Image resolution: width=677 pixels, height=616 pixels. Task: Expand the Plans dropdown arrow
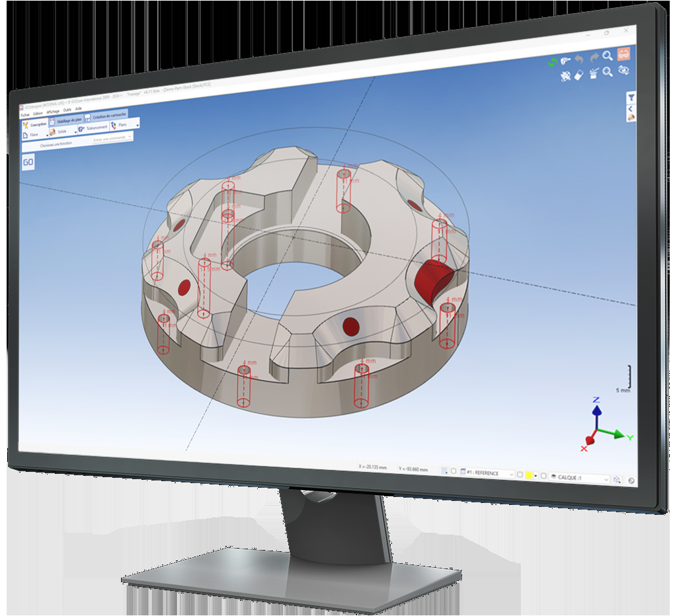(138, 125)
